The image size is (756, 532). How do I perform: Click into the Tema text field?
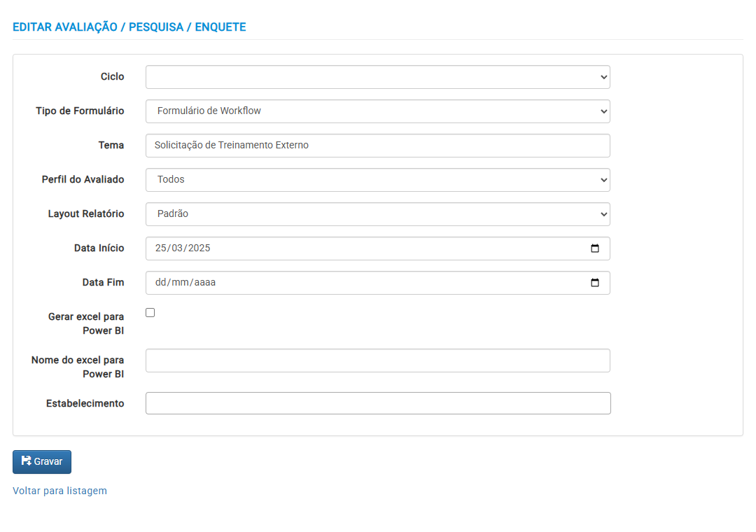(x=378, y=146)
